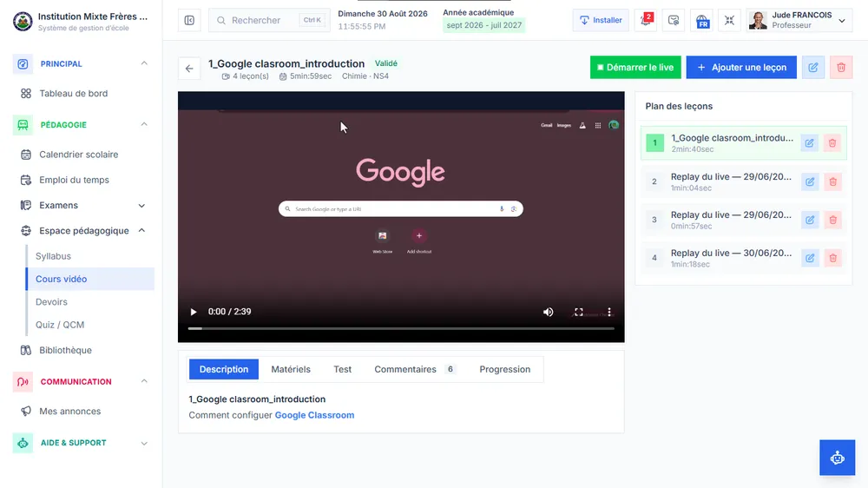
Task: Edit the 1min:18sec replay lesson
Action: pos(810,258)
